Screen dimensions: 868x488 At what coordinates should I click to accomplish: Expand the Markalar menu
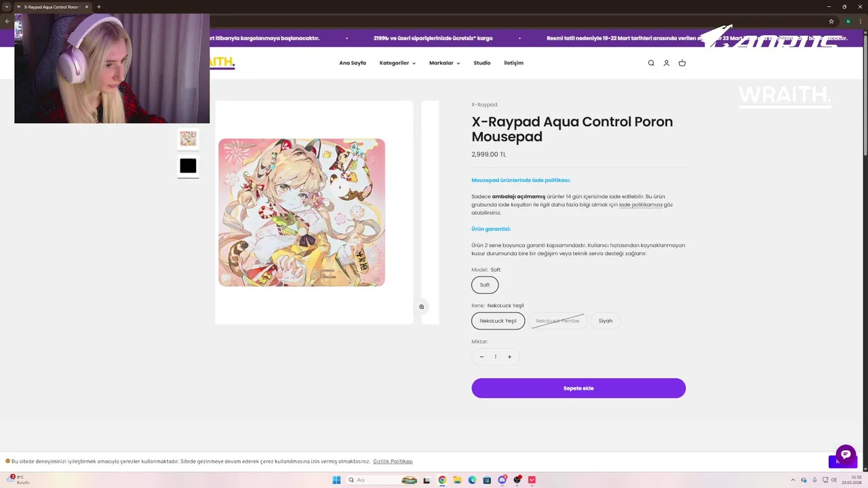(x=444, y=63)
